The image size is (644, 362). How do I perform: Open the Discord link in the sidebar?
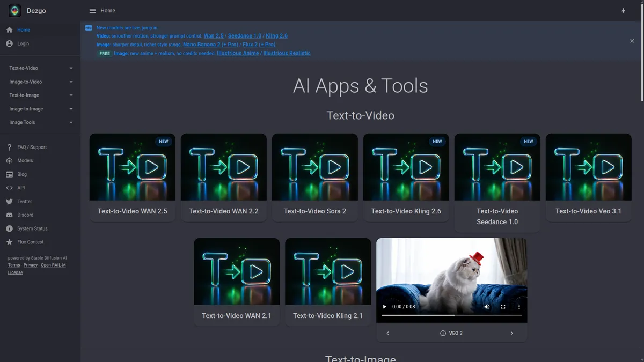pyautogui.click(x=25, y=215)
